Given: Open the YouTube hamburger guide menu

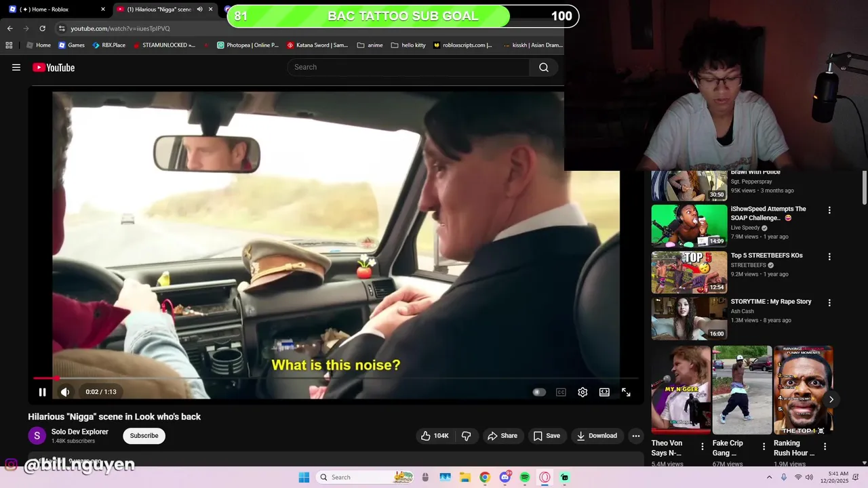Looking at the screenshot, I should point(16,67).
